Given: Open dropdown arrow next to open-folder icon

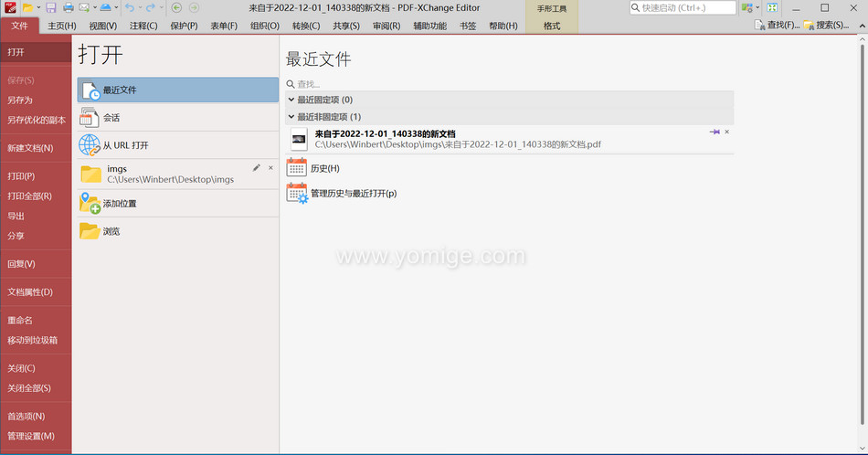Looking at the screenshot, I should (x=39, y=7).
